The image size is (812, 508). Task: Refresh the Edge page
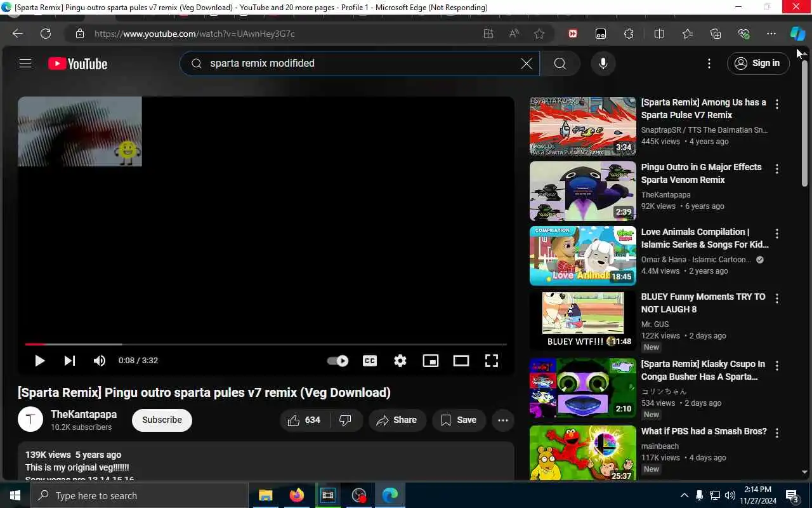46,34
